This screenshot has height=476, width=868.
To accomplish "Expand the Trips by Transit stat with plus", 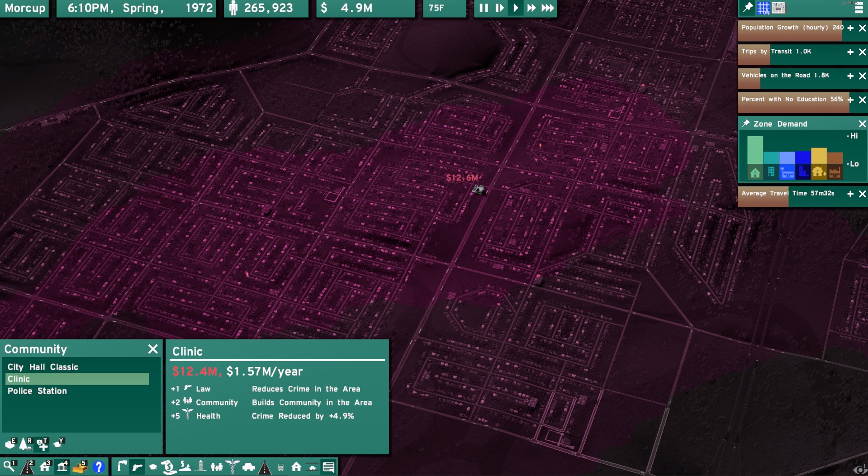I will click(x=850, y=52).
